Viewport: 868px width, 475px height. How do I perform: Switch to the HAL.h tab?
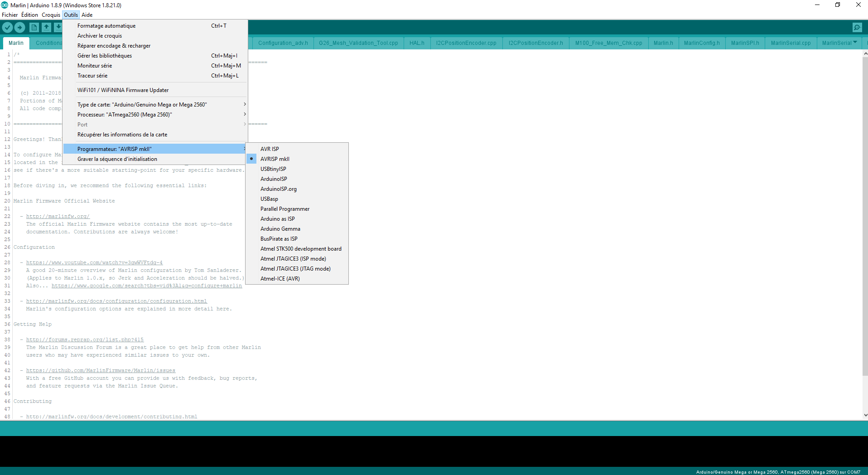point(417,43)
